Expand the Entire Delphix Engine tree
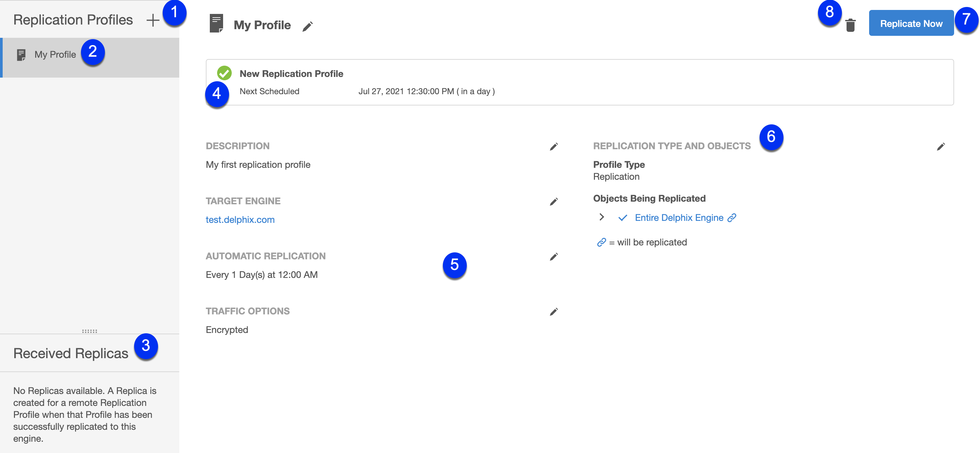980x453 pixels. 602,217
